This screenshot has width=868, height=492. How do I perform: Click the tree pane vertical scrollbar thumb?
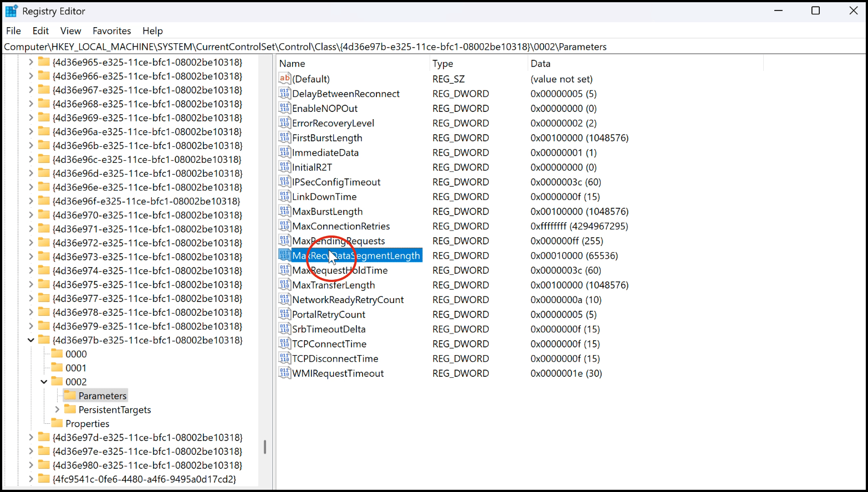265,447
